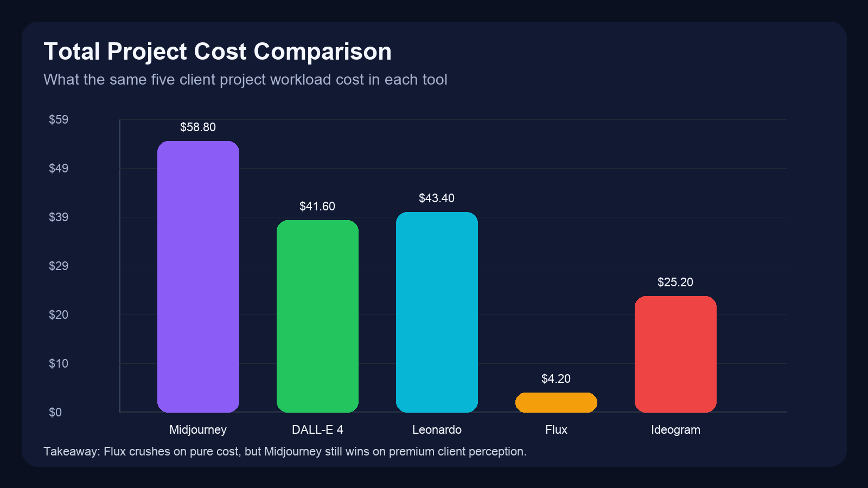Click the Flux axis label
The width and height of the screenshot is (868, 488).
coord(556,429)
